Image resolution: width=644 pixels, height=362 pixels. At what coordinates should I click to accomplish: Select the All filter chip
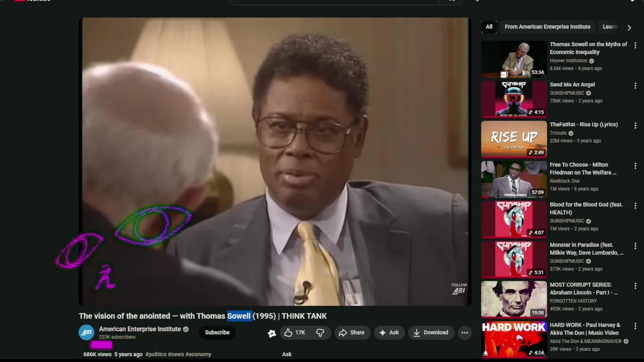[489, 27]
